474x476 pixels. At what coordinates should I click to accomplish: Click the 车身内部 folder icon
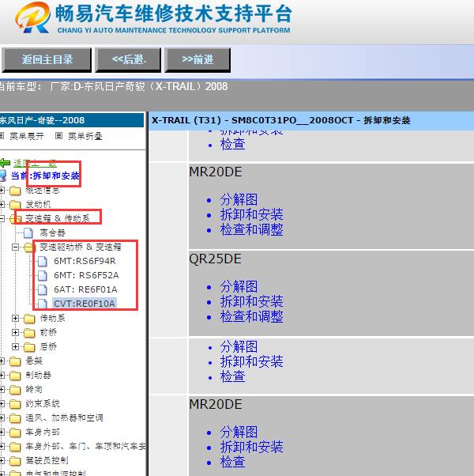pos(15,433)
